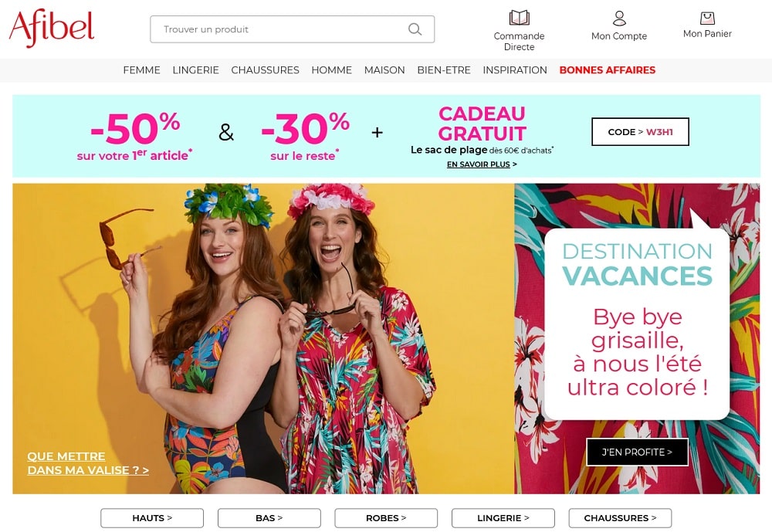Open the LINGERIE menu

coord(195,70)
